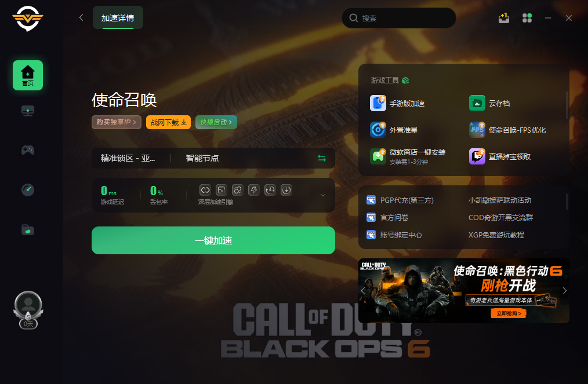Screen dimensions: 588x384
Task: Select the 加速详情 tab
Action: [x=118, y=17]
